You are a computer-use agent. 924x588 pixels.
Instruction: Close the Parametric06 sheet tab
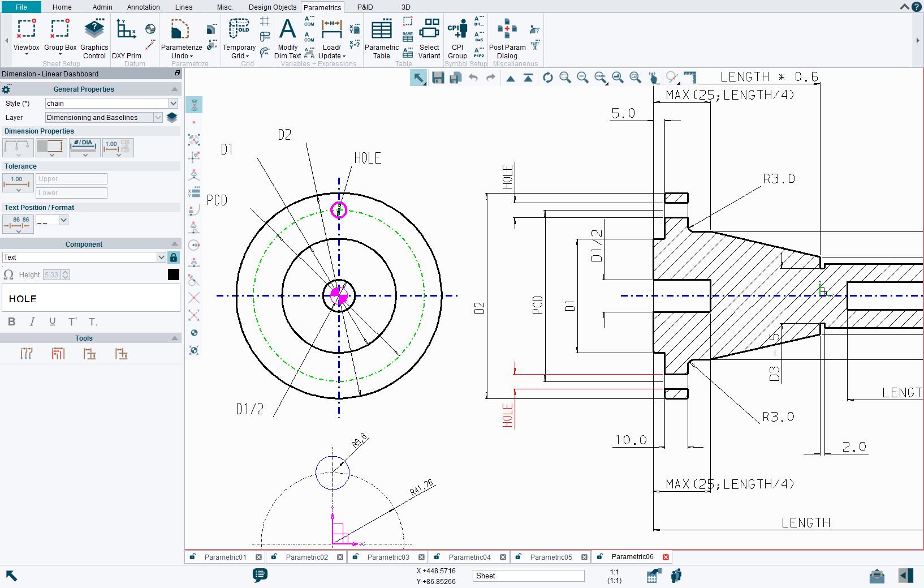click(x=666, y=557)
